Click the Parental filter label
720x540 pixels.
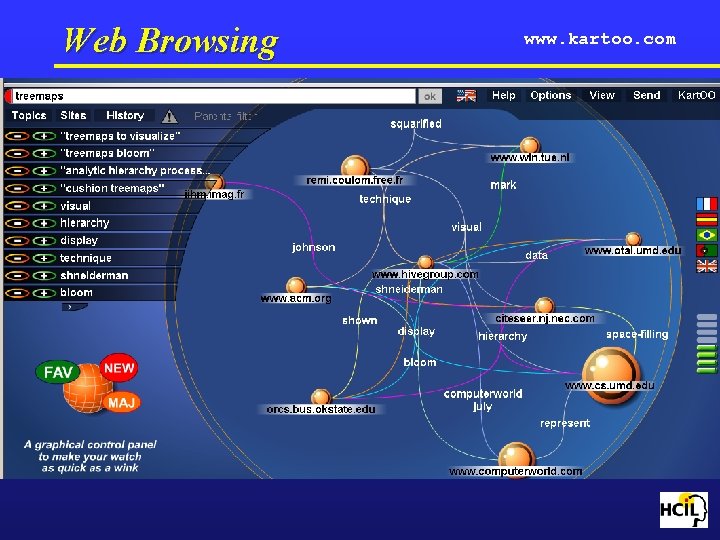pos(225,116)
